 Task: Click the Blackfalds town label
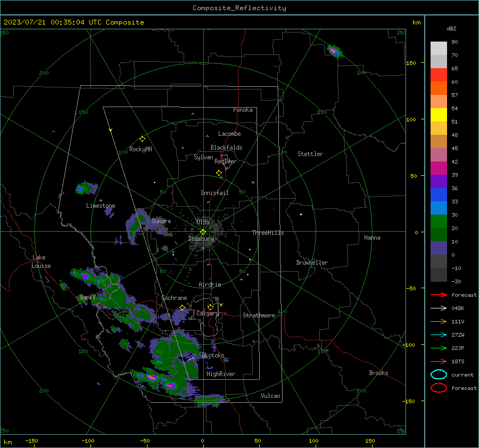point(226,148)
